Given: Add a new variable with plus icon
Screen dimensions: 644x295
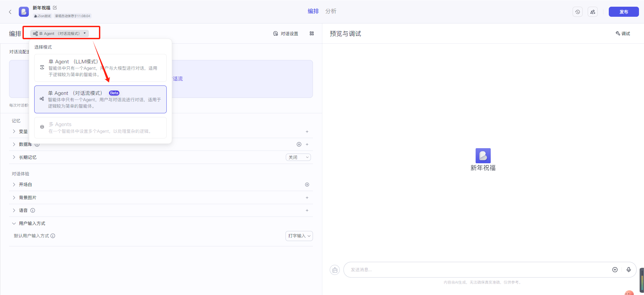Looking at the screenshot, I should [x=307, y=131].
